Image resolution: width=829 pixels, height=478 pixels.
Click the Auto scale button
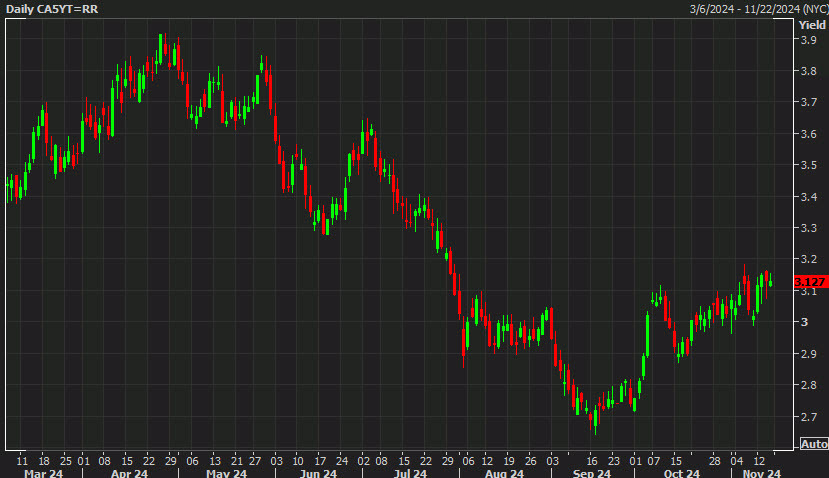[814, 444]
